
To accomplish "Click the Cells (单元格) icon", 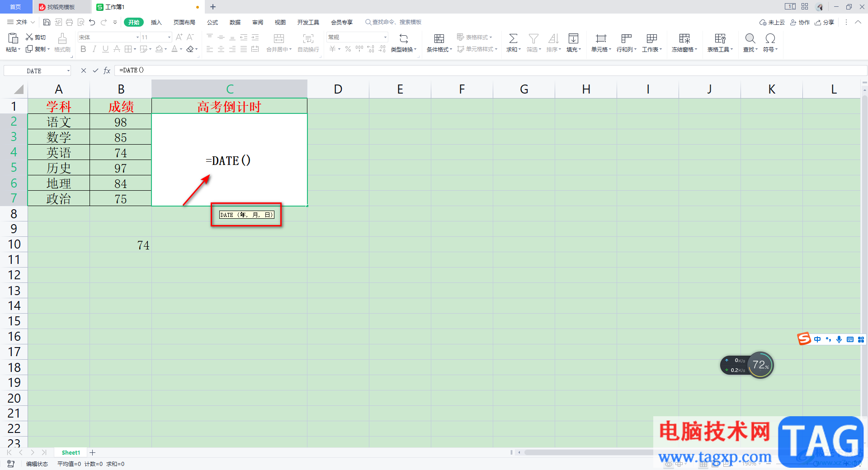I will [601, 39].
